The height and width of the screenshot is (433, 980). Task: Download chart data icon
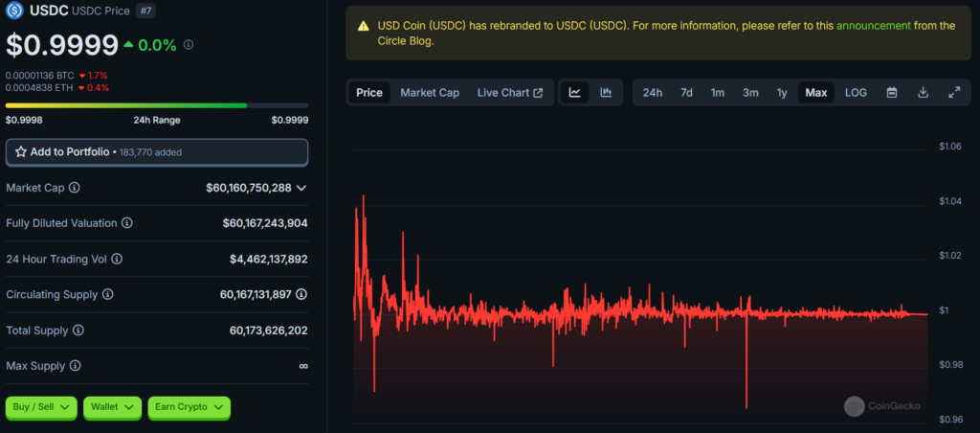[x=924, y=93]
